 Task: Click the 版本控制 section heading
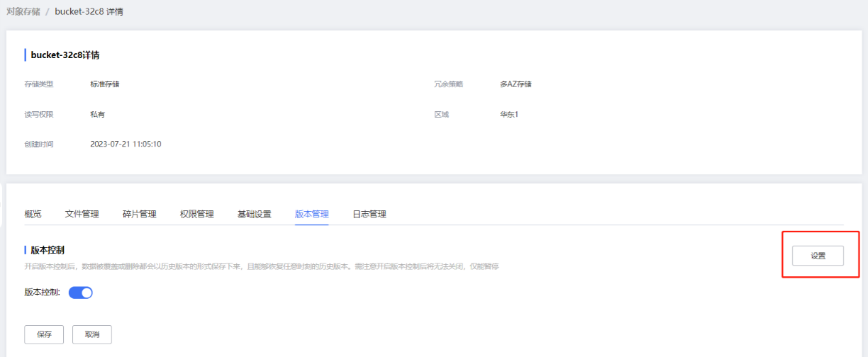tap(48, 250)
